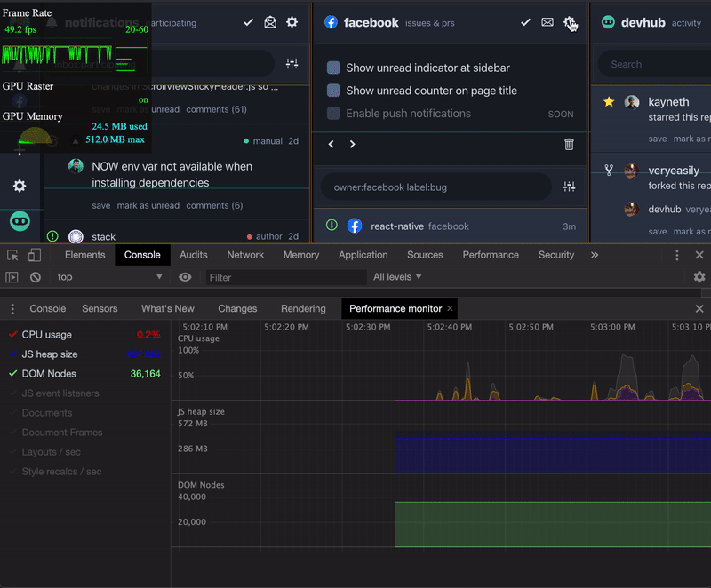Toggle Enable push notifications checkbox

pyautogui.click(x=333, y=114)
